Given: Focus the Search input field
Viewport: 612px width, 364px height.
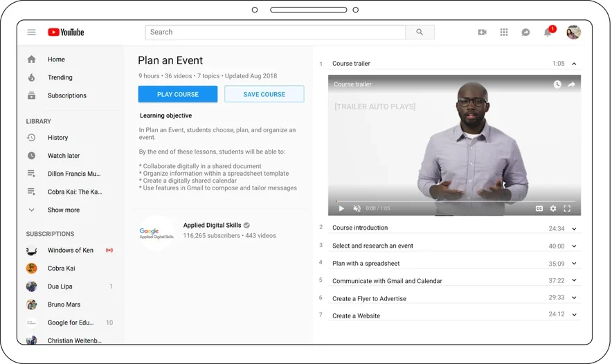Looking at the screenshot, I should 275,32.
